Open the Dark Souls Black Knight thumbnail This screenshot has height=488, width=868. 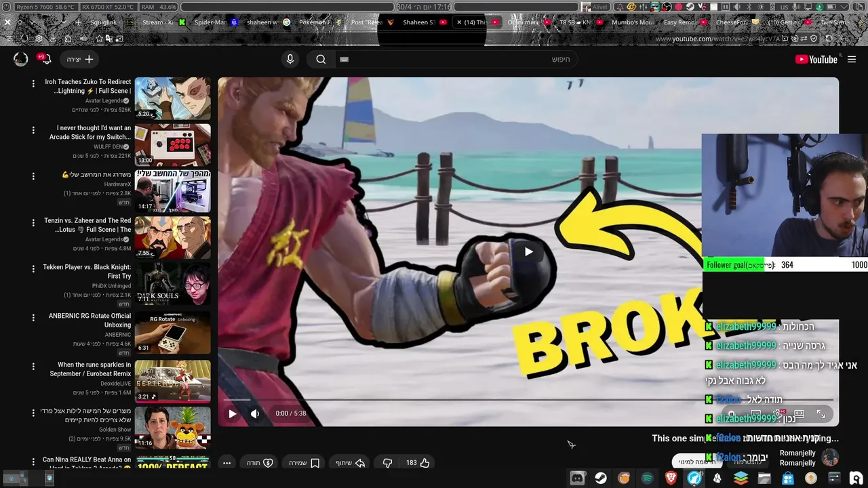click(172, 283)
